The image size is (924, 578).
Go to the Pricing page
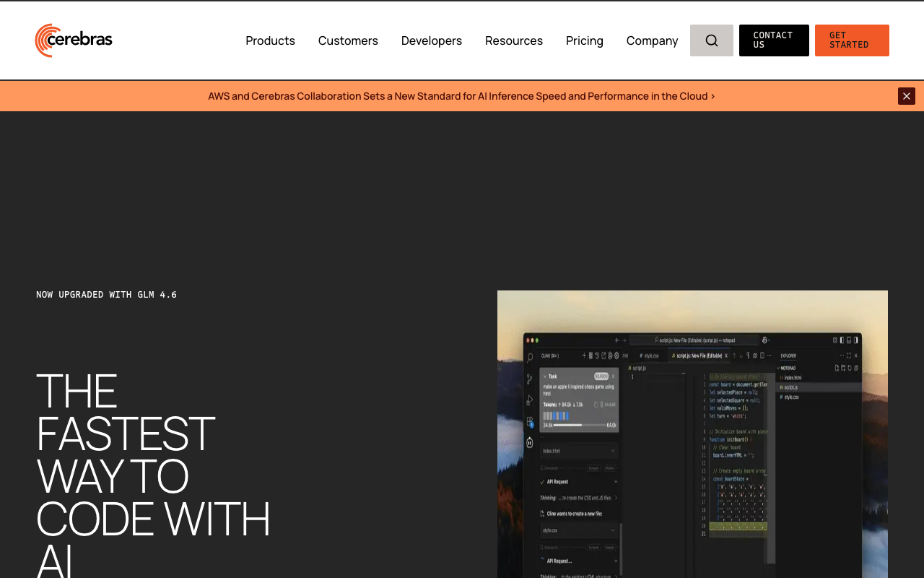point(584,40)
